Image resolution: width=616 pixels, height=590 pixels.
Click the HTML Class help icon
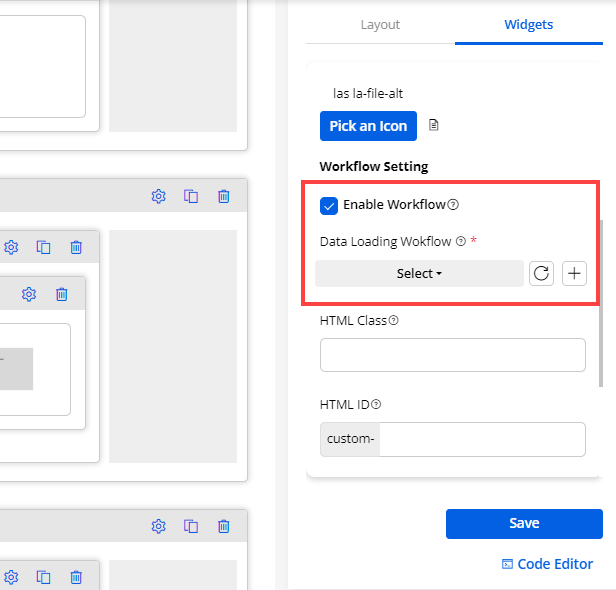tap(393, 321)
